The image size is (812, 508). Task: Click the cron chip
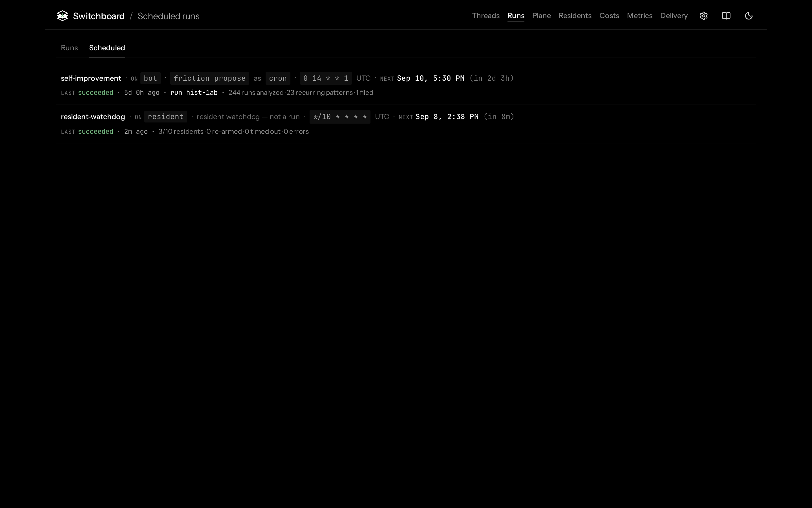[x=278, y=78]
